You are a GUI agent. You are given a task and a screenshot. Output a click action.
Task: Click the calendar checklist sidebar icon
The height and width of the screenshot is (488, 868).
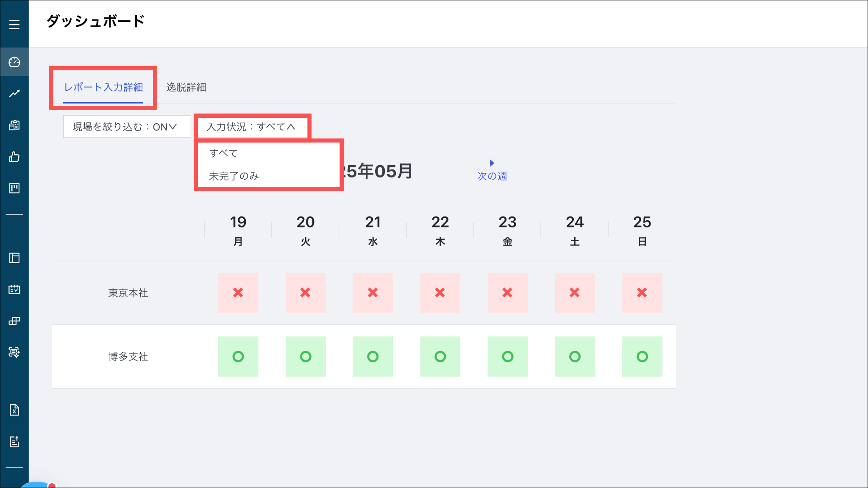(x=14, y=289)
